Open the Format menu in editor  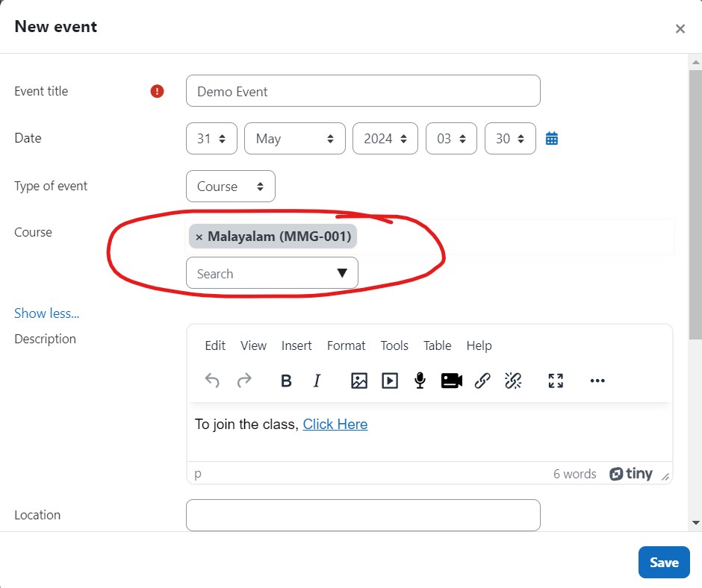(346, 346)
